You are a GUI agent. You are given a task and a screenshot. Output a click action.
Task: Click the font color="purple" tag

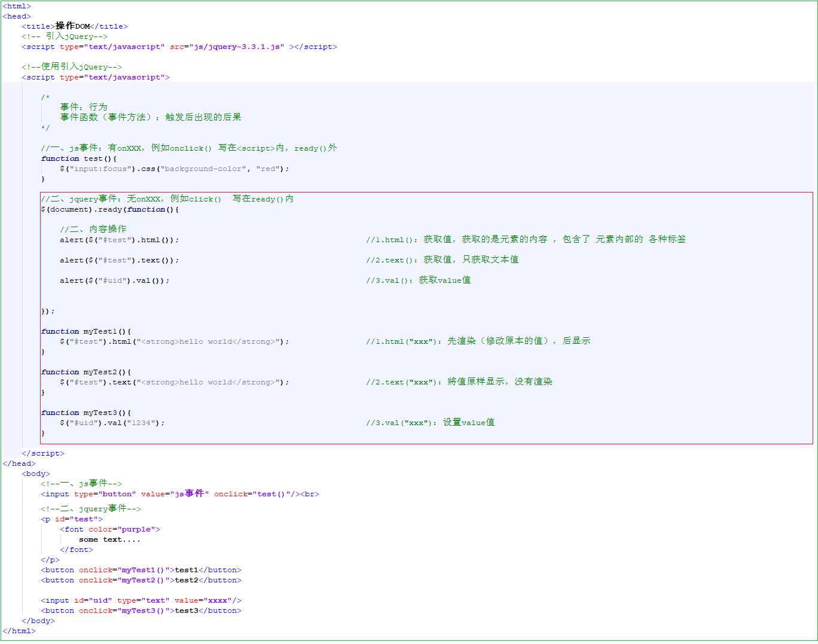point(109,529)
